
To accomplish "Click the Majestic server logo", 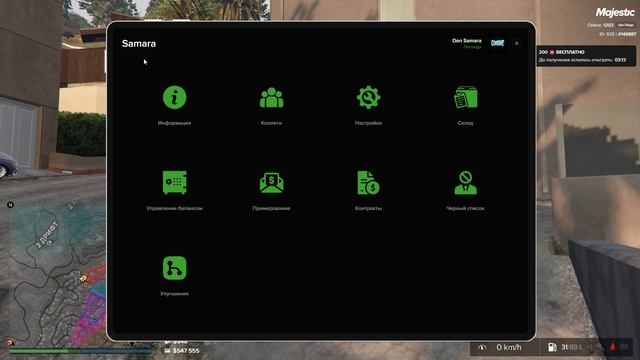I will click(x=615, y=13).
